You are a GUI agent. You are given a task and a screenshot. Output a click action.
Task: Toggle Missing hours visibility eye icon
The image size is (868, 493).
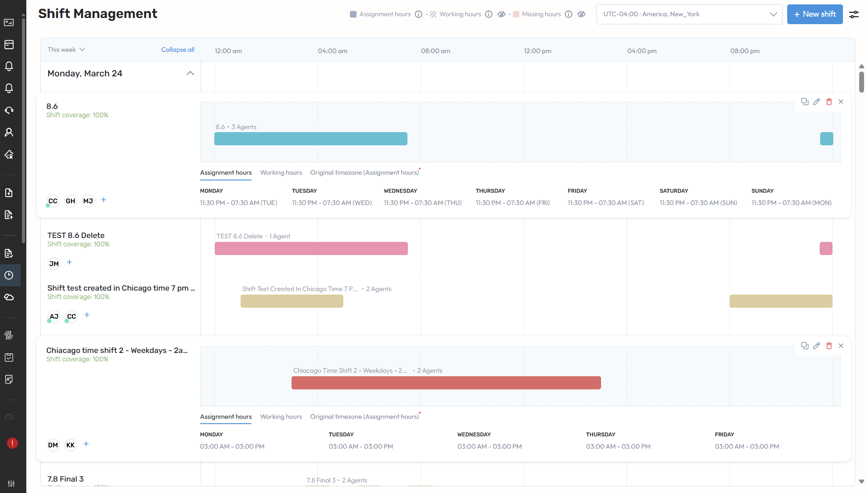tap(581, 14)
